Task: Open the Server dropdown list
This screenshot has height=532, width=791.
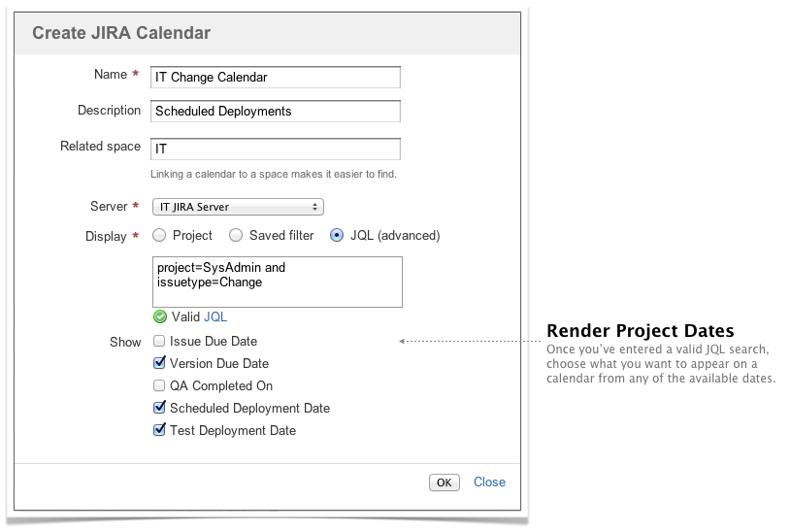Action: click(238, 207)
